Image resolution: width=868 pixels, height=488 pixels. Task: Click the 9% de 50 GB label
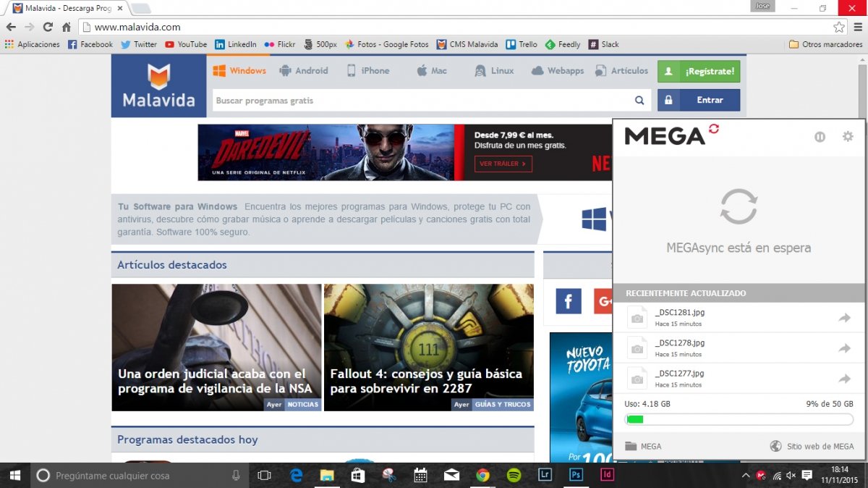click(830, 403)
